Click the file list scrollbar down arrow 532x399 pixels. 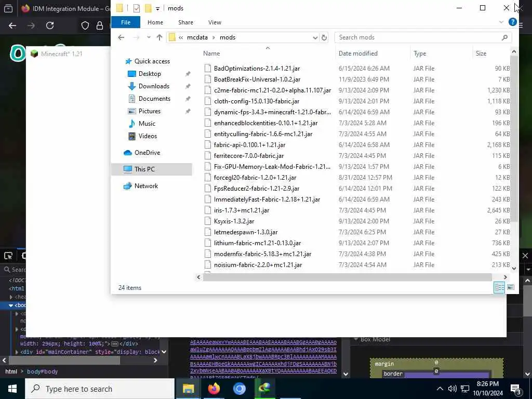pyautogui.click(x=514, y=269)
